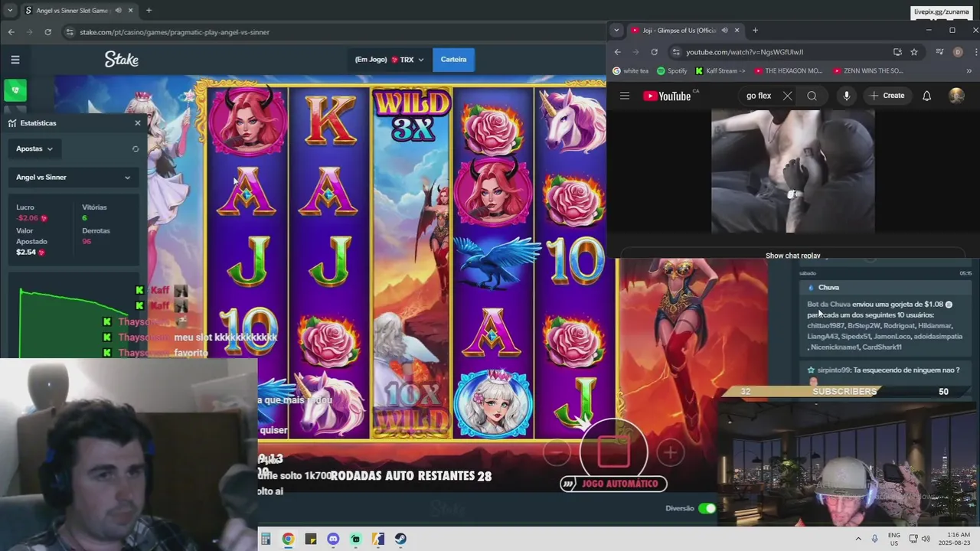Reload the Stake page
980x551 pixels.
[x=47, y=32]
